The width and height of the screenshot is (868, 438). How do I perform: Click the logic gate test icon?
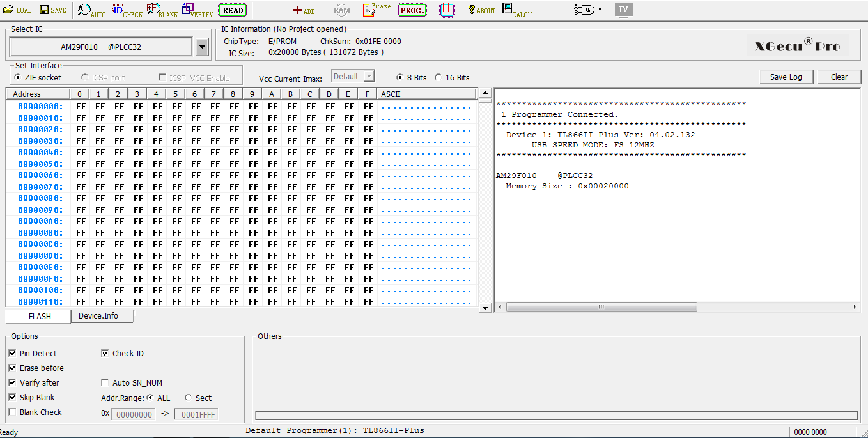pos(587,10)
